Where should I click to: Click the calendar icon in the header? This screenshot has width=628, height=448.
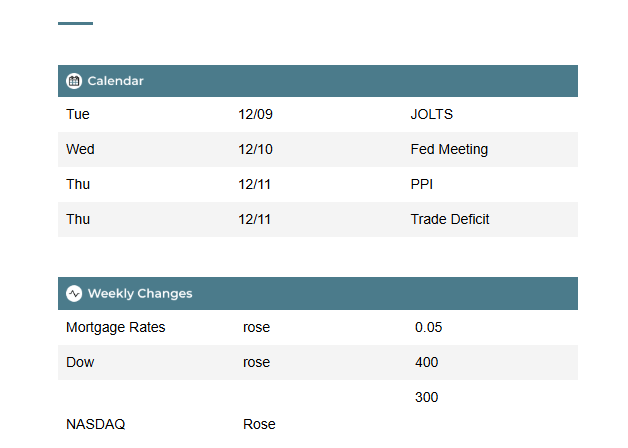74,81
